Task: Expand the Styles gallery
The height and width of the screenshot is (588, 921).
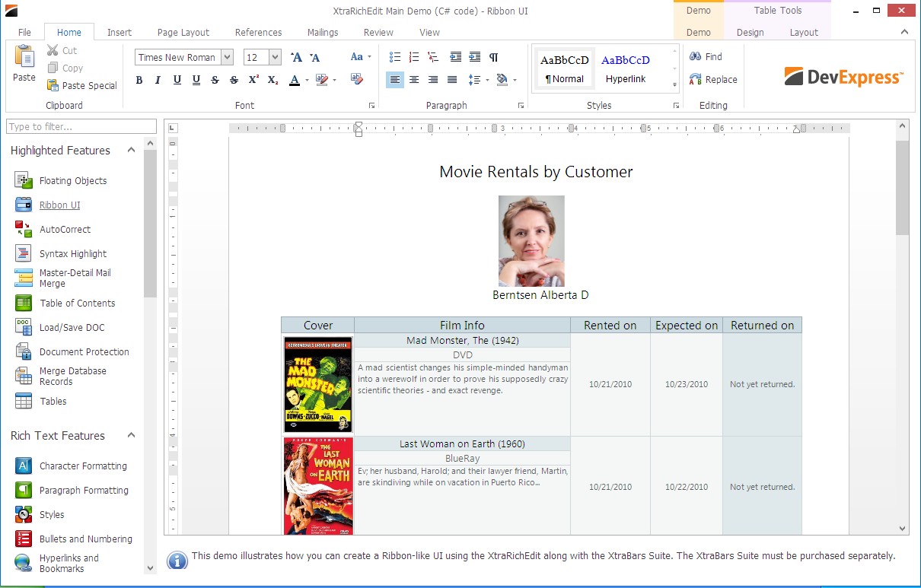Action: tap(674, 85)
